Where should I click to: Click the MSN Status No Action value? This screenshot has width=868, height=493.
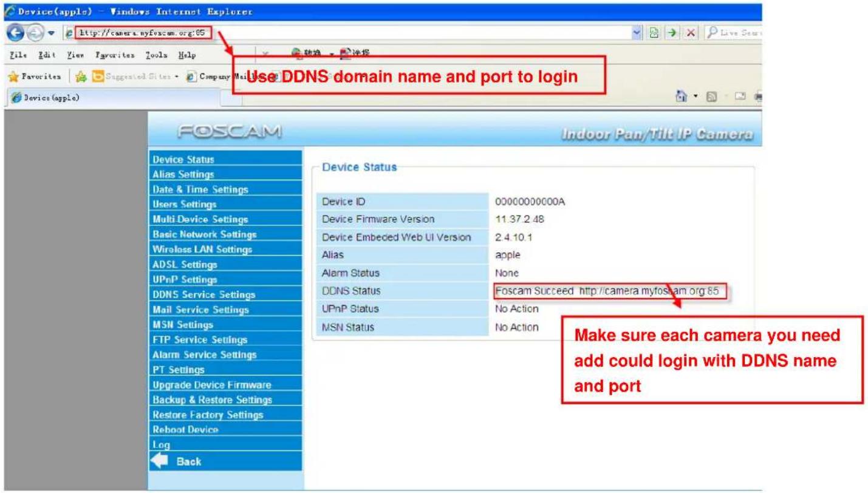point(517,327)
